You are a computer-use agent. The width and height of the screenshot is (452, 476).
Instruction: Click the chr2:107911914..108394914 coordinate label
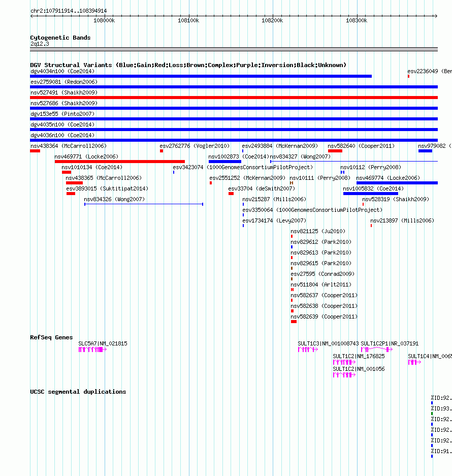pyautogui.click(x=69, y=11)
